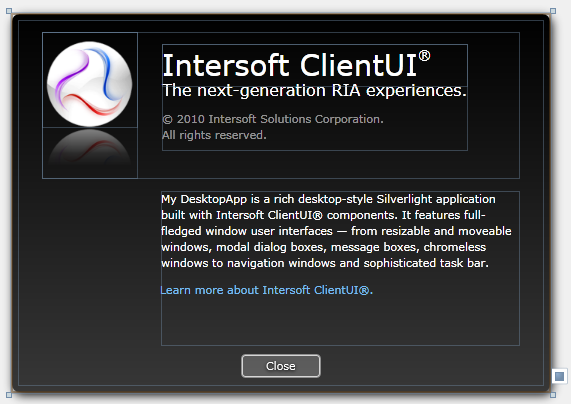Click the 2010 Intersoft Solutions Corporation copyright line
The width and height of the screenshot is (571, 404).
click(x=273, y=119)
